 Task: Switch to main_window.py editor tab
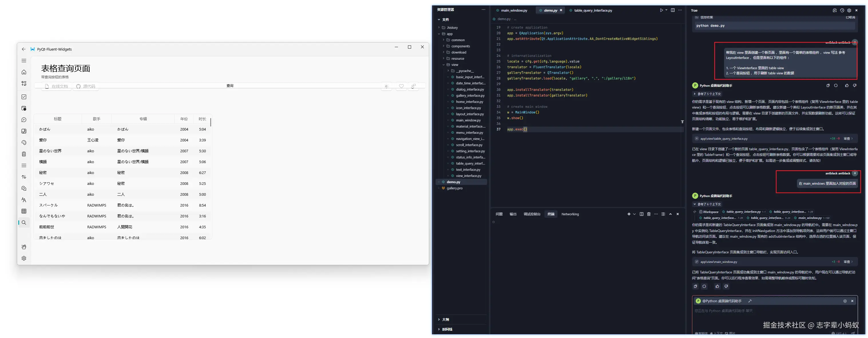[x=514, y=11]
